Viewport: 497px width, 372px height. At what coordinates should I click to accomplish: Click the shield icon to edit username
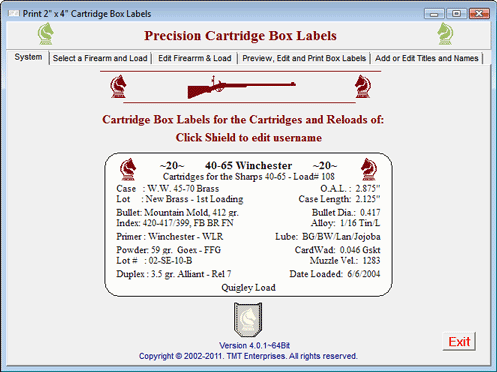tap(248, 320)
